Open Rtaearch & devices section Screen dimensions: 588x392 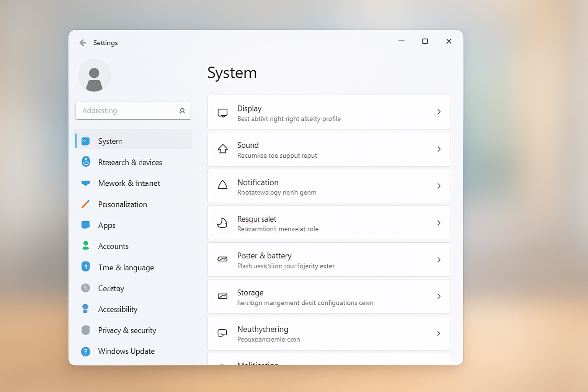(x=134, y=162)
